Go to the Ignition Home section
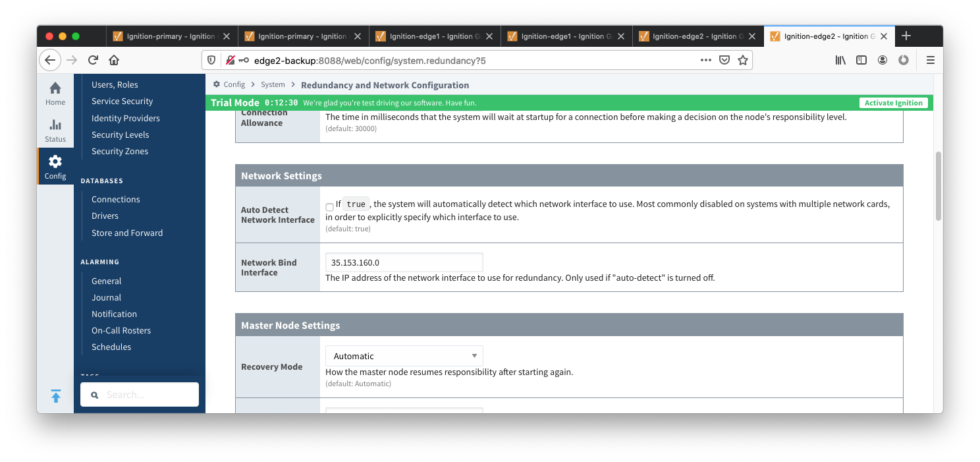Viewport: 980px width, 462px height. pos(55,94)
